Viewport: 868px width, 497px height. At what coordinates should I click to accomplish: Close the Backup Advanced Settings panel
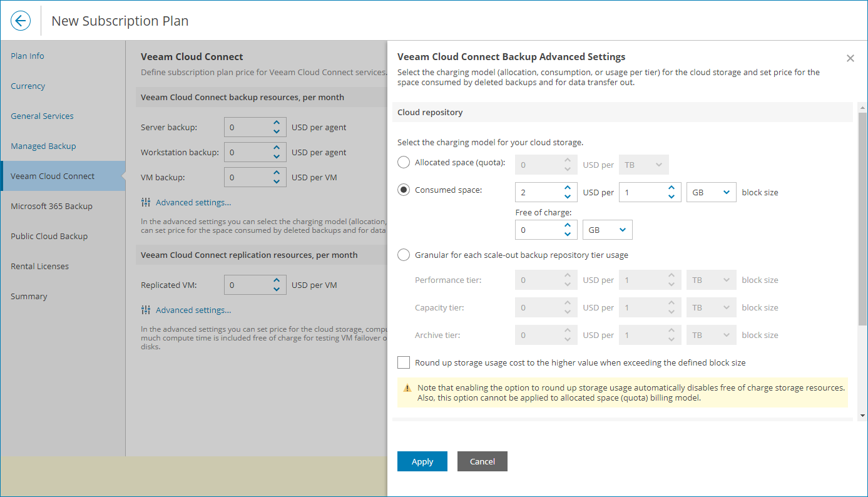[850, 58]
